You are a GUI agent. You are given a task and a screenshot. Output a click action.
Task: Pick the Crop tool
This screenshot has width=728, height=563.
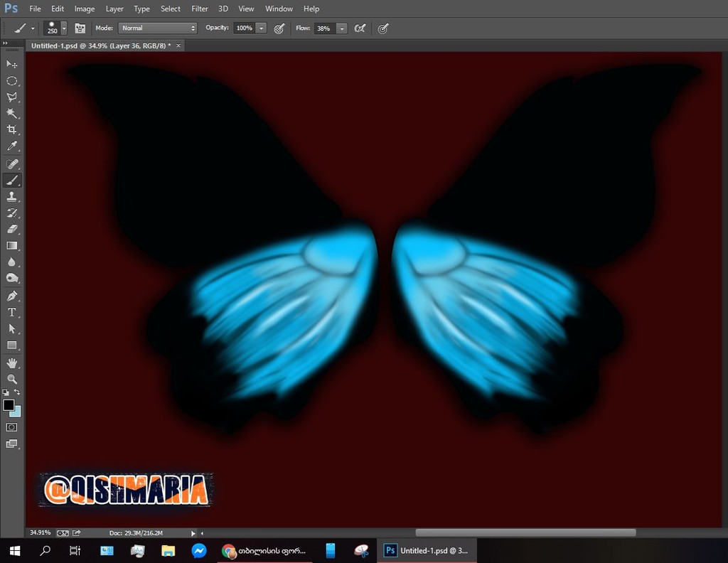point(12,129)
